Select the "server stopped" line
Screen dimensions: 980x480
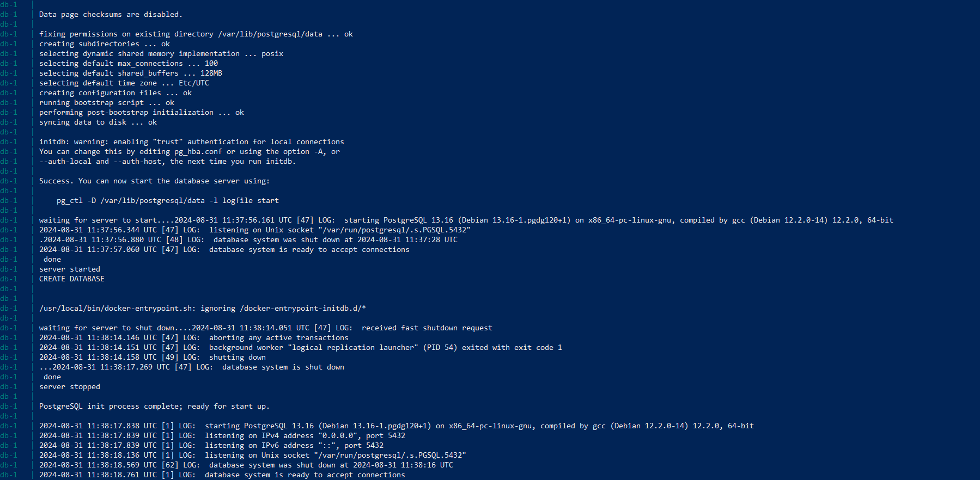(69, 387)
